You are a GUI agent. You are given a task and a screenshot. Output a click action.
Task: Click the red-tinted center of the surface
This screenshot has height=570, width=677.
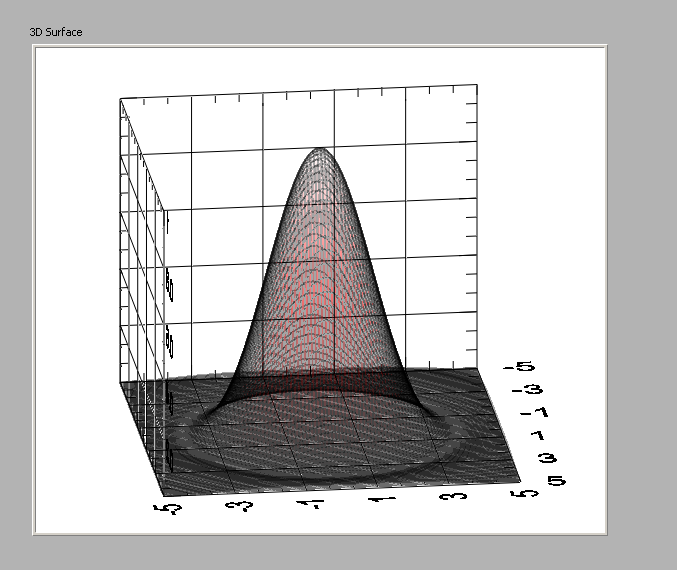tap(318, 300)
